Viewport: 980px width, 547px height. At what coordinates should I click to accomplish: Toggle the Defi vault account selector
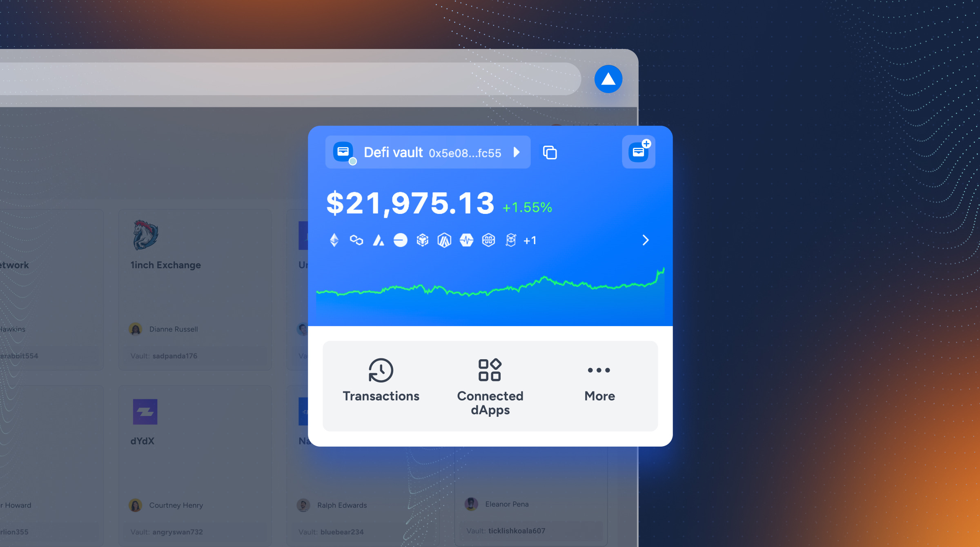pos(516,153)
